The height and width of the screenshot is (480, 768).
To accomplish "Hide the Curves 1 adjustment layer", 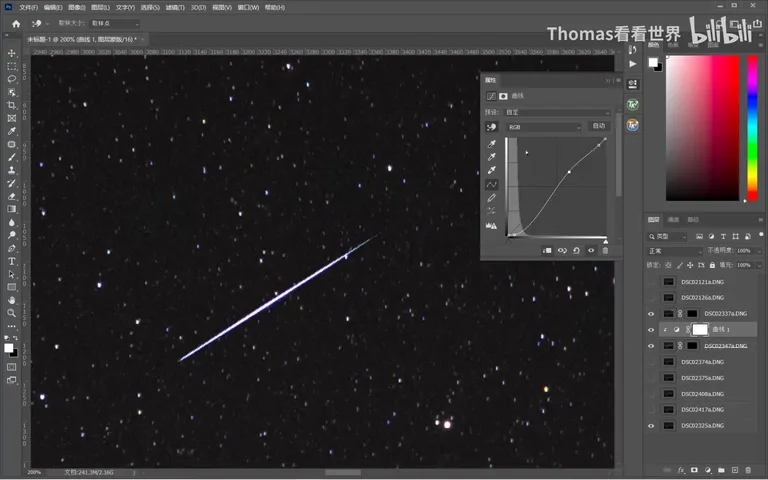I will coord(651,330).
